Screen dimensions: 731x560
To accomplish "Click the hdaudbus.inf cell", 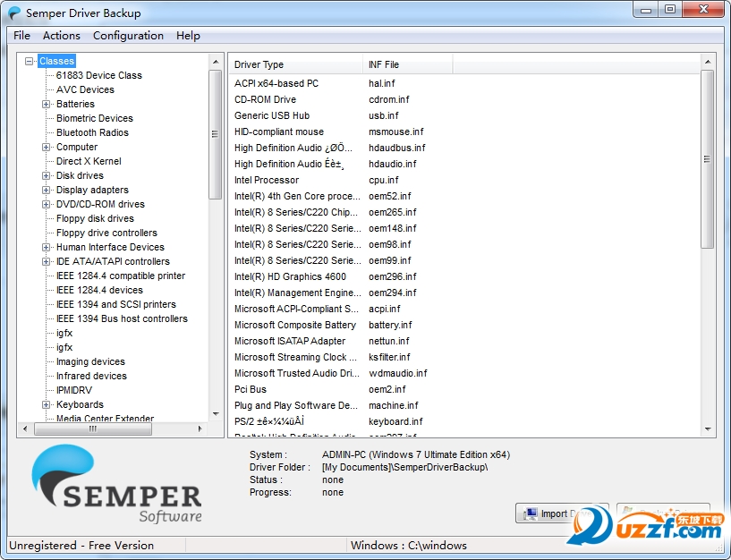I will click(396, 148).
